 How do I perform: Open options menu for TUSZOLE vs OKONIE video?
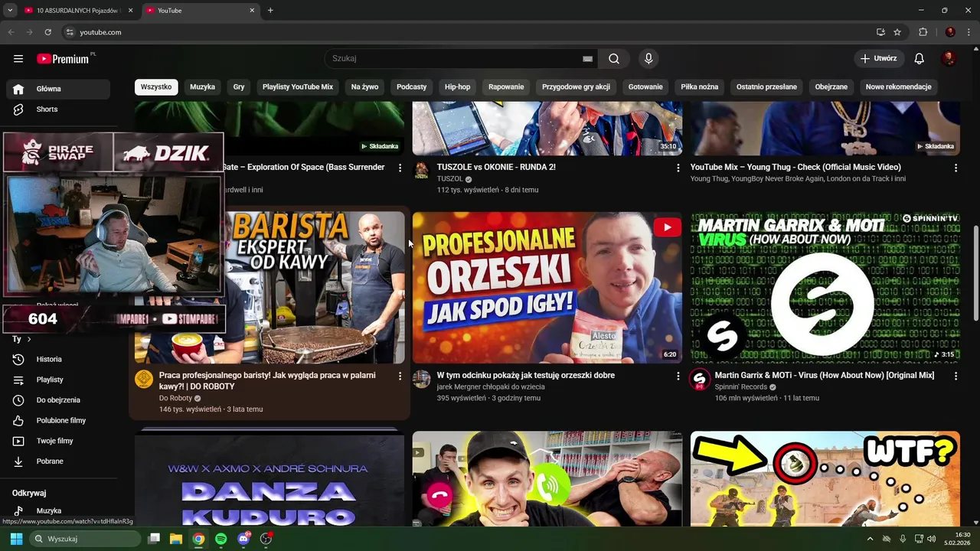(x=678, y=168)
